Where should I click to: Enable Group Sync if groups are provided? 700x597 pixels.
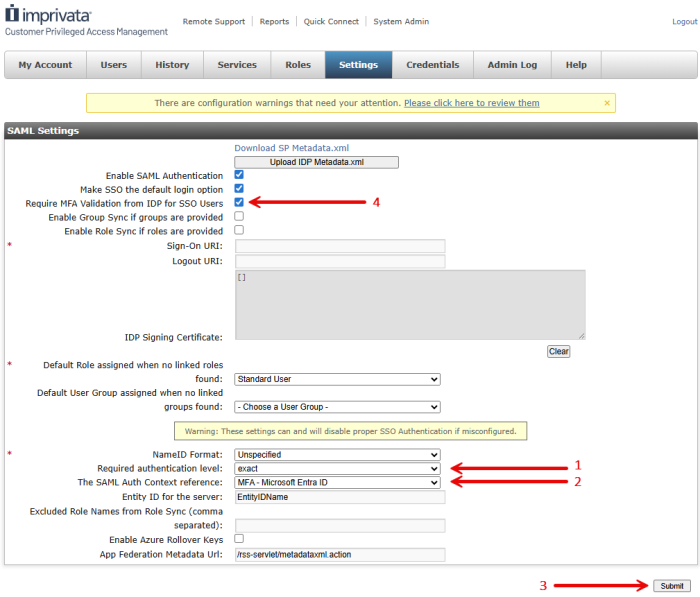[239, 216]
